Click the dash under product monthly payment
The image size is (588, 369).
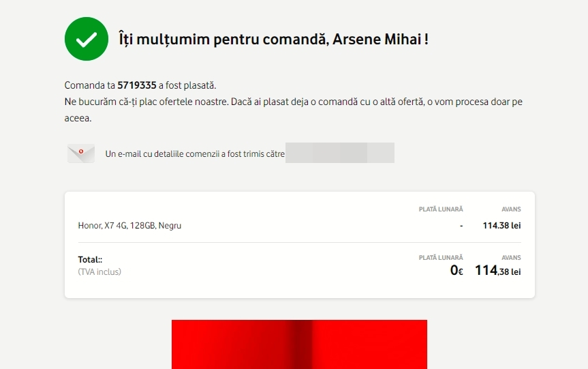(x=461, y=226)
